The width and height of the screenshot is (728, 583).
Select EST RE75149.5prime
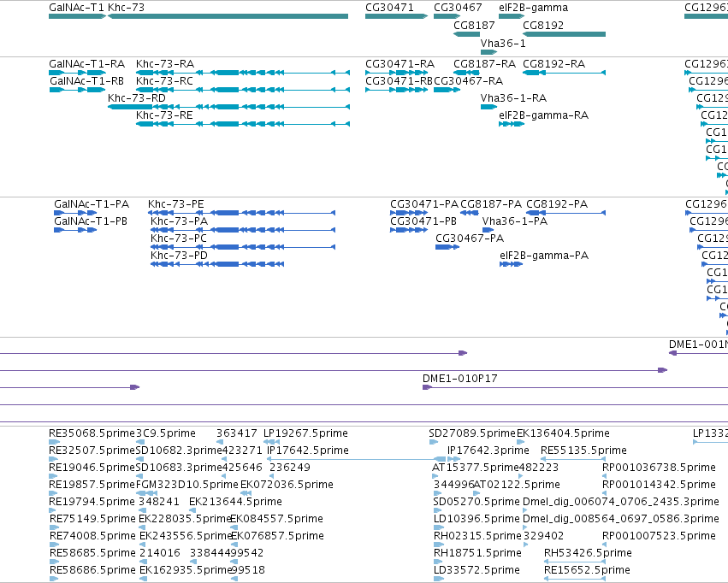coord(54,527)
